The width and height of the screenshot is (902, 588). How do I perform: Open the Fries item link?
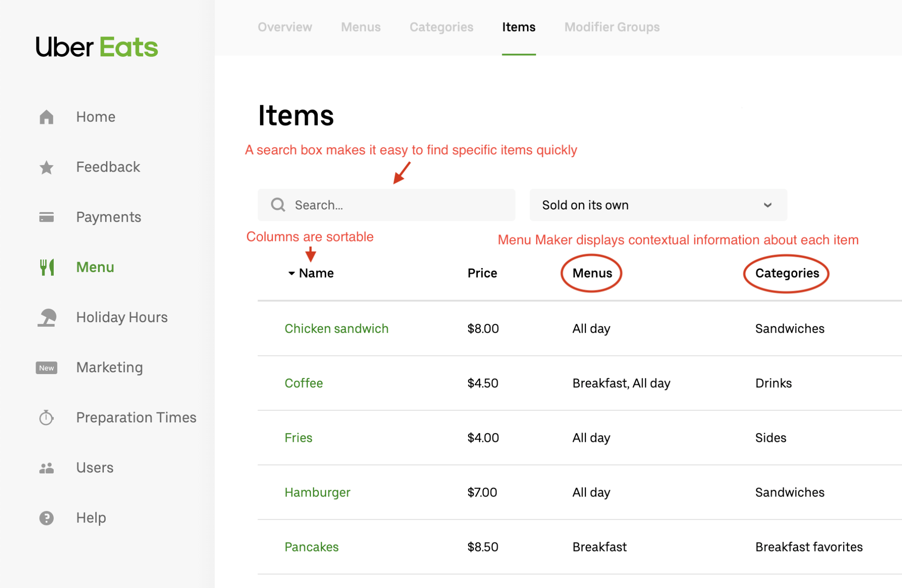click(298, 438)
